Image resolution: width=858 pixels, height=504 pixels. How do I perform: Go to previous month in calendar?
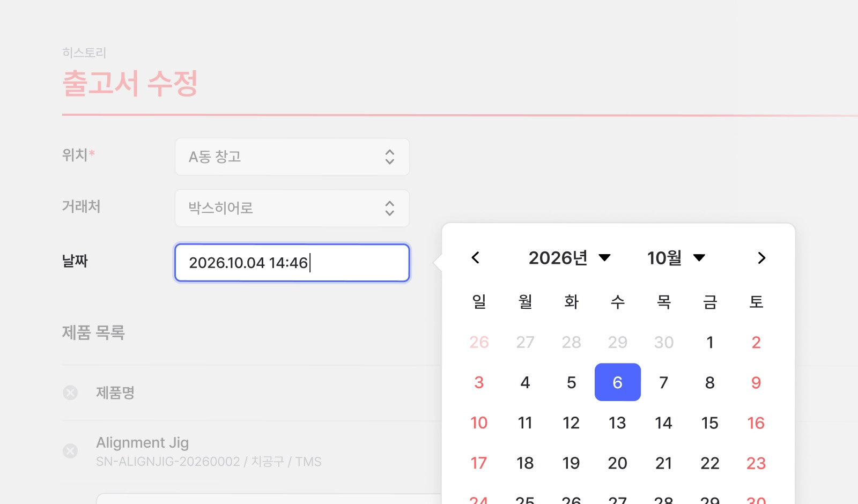475,258
